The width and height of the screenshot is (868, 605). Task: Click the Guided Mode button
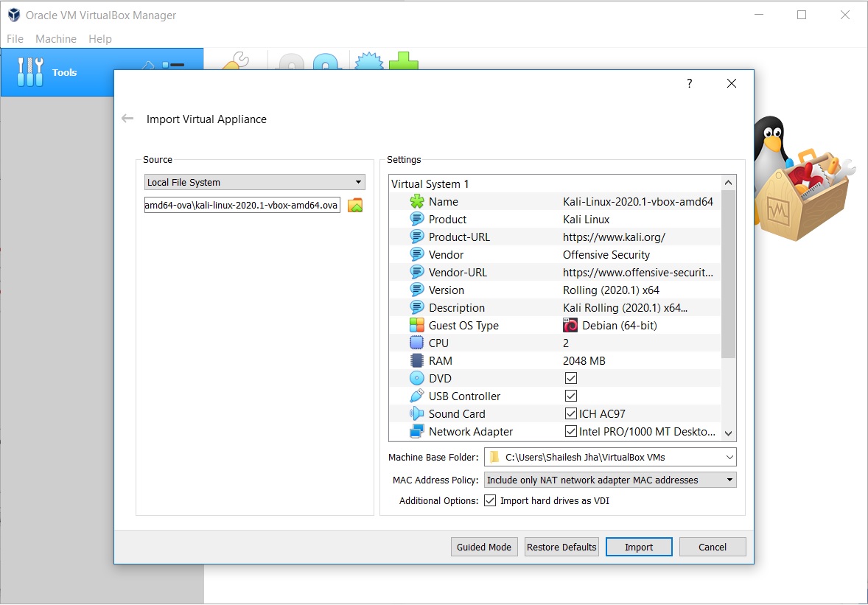[484, 547]
